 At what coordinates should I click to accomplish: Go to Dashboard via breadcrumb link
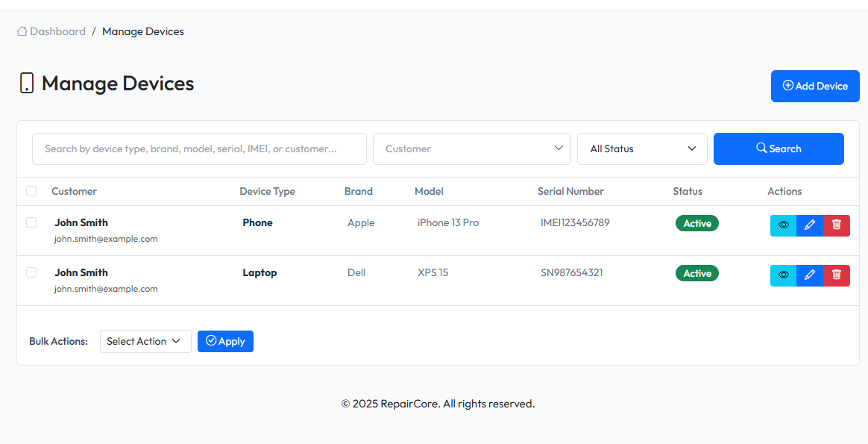pos(57,31)
